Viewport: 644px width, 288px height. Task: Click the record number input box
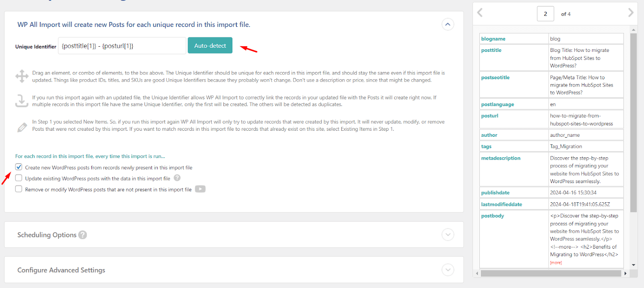545,14
